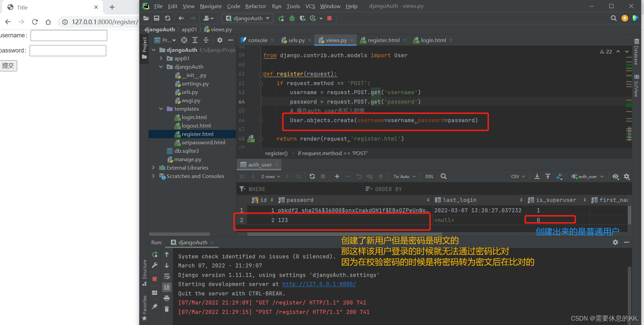
Task: Collapse the djangoAuth root project node
Action: (154, 50)
